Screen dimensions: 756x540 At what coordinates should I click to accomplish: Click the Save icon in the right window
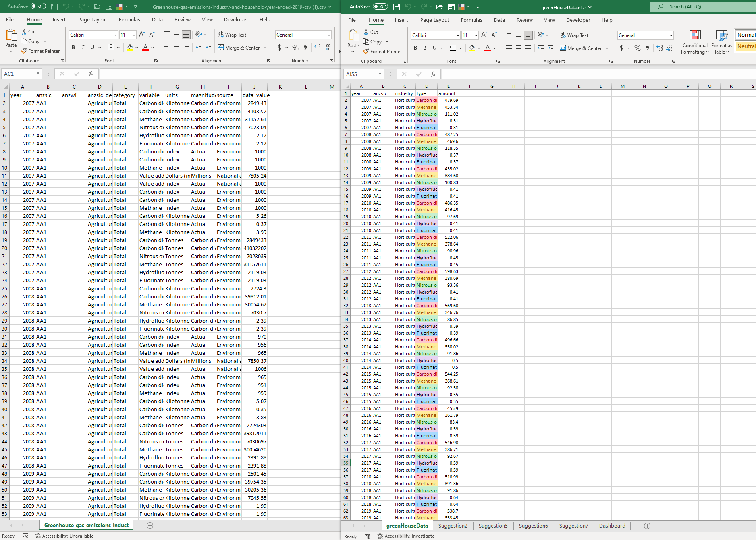click(396, 7)
